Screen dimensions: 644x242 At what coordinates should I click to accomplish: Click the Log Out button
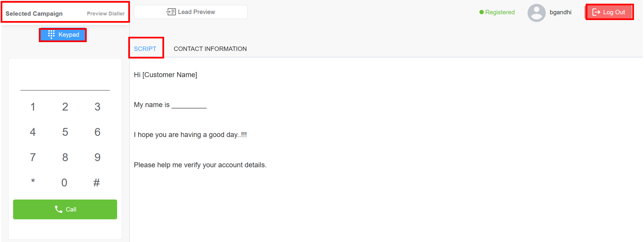tap(609, 12)
